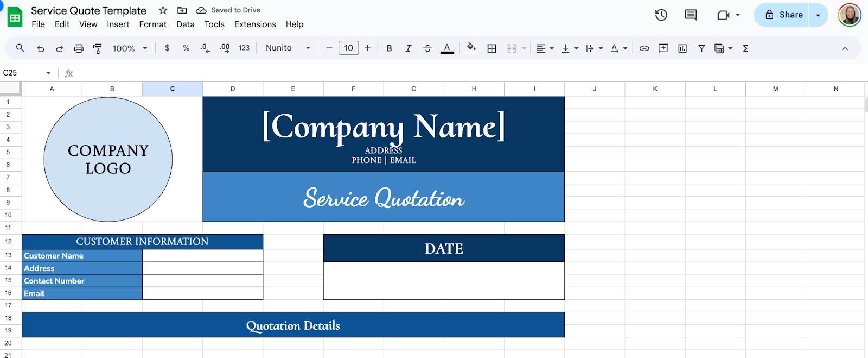Open the comments panel icon
Screen dimensions: 868x358
pyautogui.click(x=691, y=15)
